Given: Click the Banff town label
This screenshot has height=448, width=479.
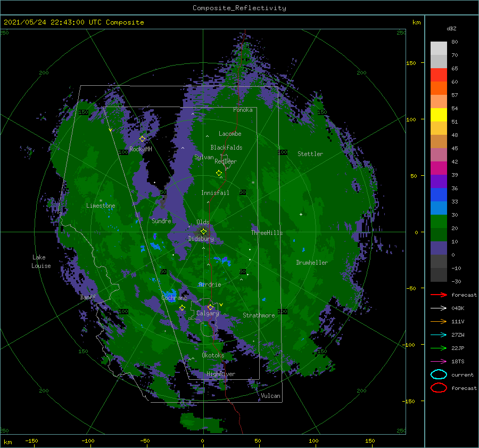Looking at the screenshot, I should (88, 297).
